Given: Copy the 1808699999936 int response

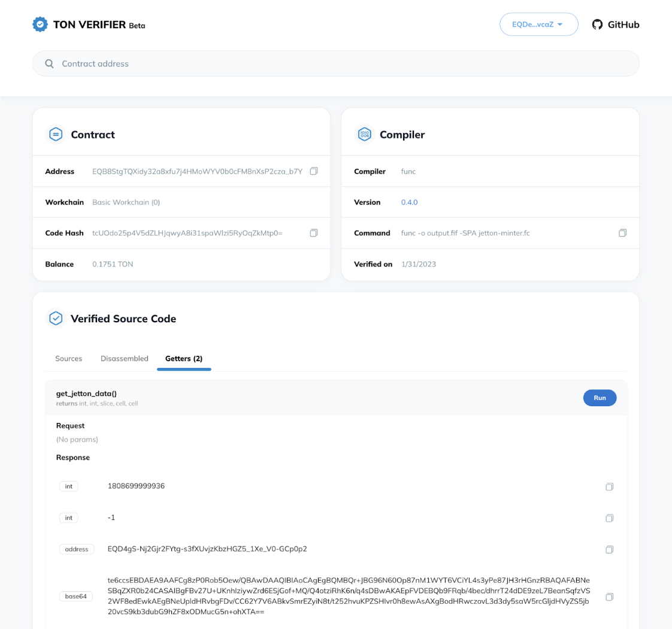Looking at the screenshot, I should (610, 486).
